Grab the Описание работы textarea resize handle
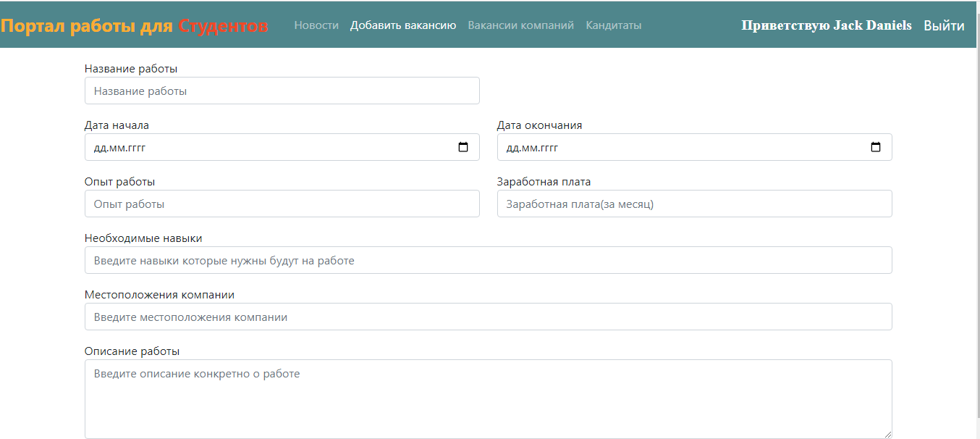 coord(887,434)
